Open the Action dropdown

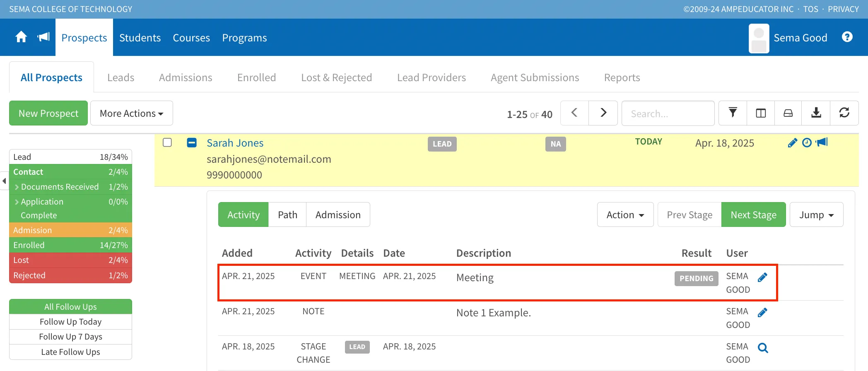pos(625,214)
